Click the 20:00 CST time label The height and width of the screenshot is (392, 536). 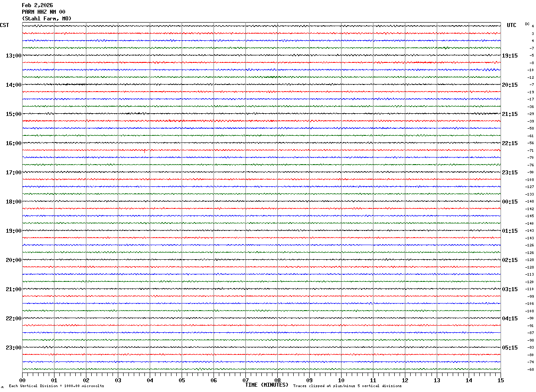[13, 260]
